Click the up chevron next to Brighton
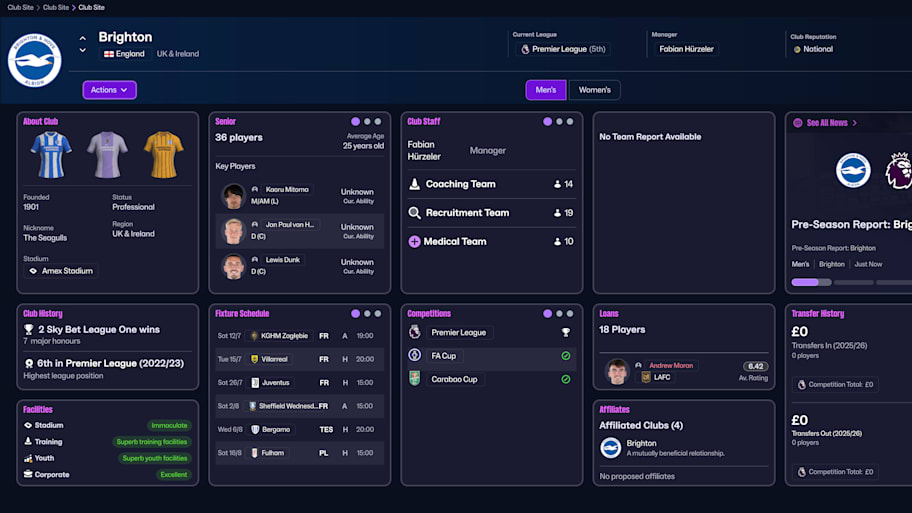This screenshot has height=513, width=912. pyautogui.click(x=83, y=38)
